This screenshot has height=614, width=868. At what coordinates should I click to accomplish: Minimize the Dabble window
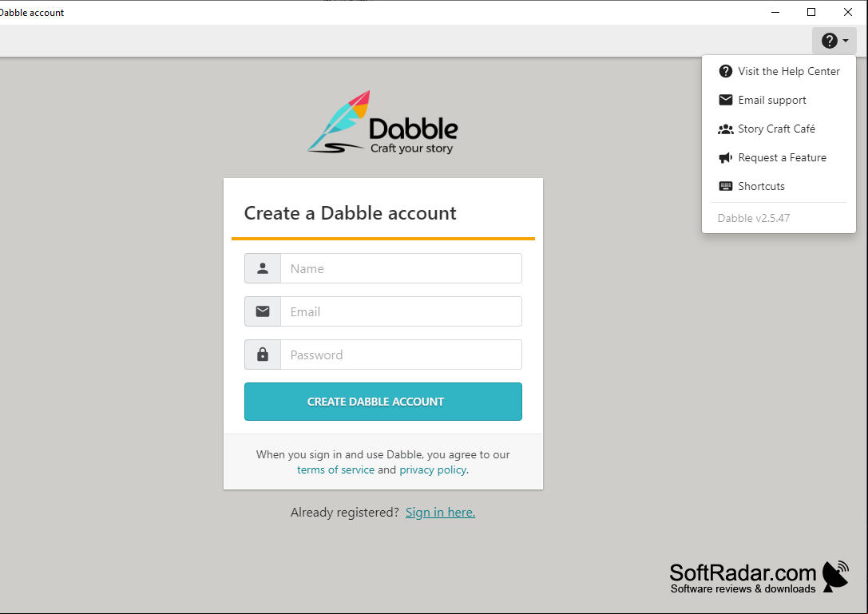click(x=775, y=12)
